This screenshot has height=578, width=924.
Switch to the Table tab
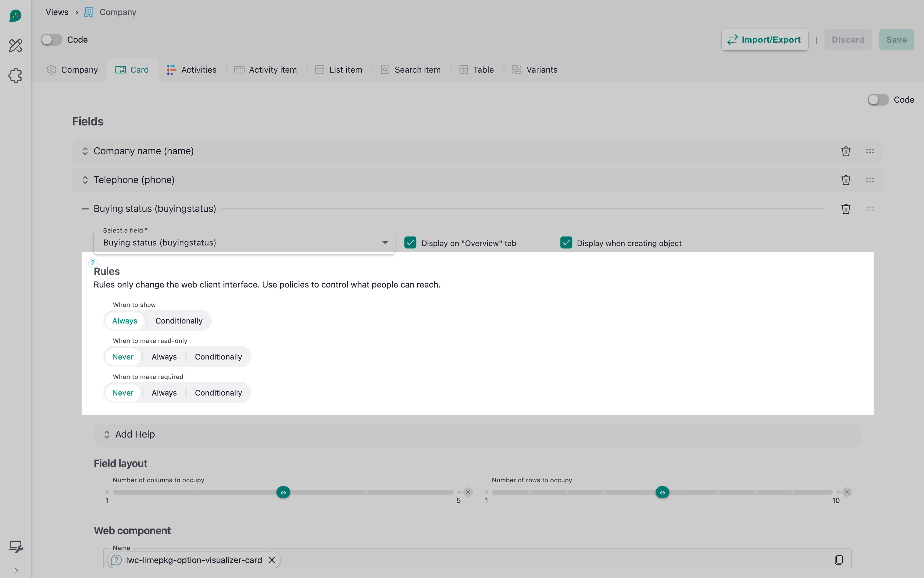476,70
